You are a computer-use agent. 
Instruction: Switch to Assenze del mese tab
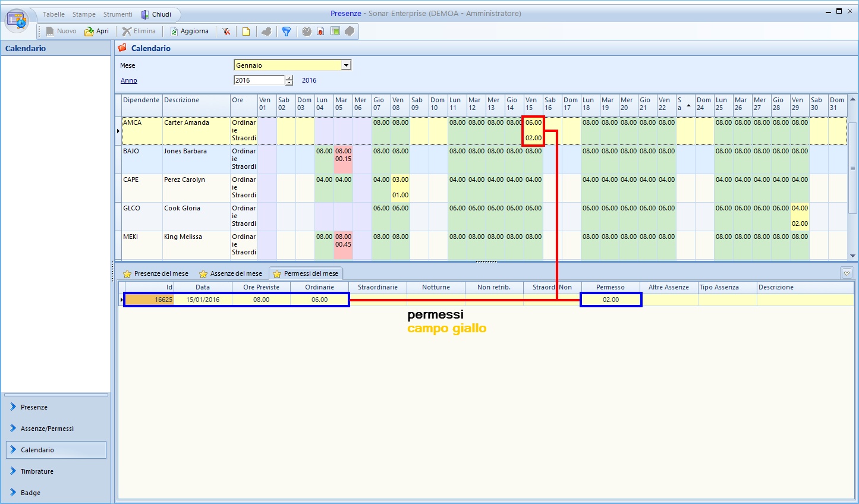point(231,273)
